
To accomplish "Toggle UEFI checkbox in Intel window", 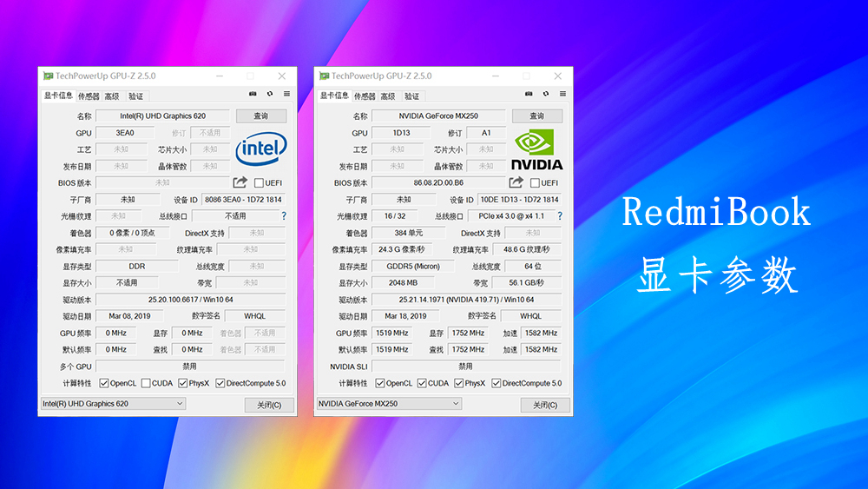I will click(x=259, y=182).
